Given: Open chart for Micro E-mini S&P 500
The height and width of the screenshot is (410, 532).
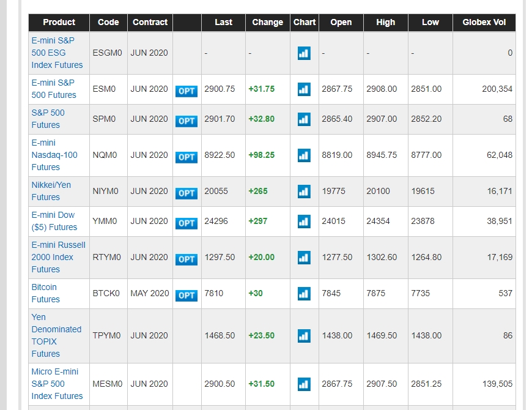Looking at the screenshot, I should (x=304, y=384).
